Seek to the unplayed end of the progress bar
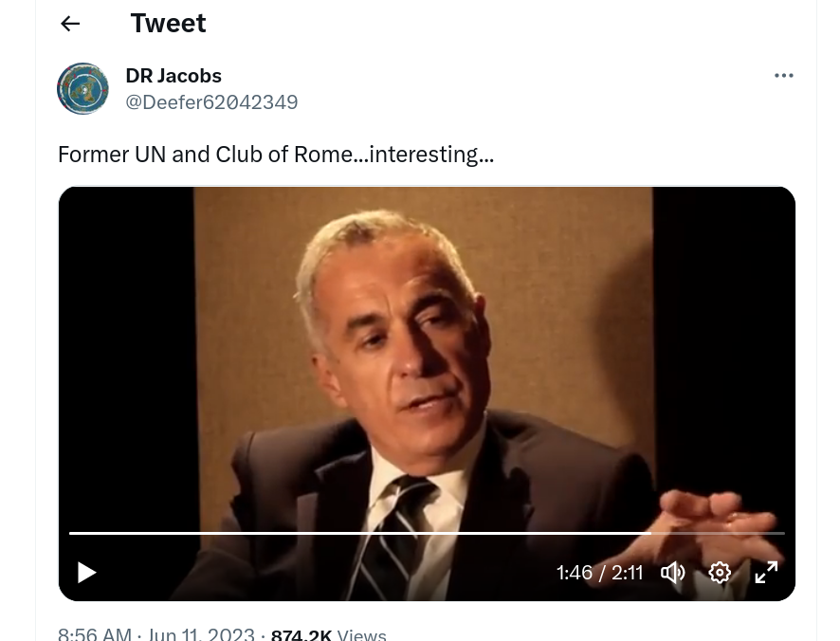Screen dimensions: 840x641 718,533
